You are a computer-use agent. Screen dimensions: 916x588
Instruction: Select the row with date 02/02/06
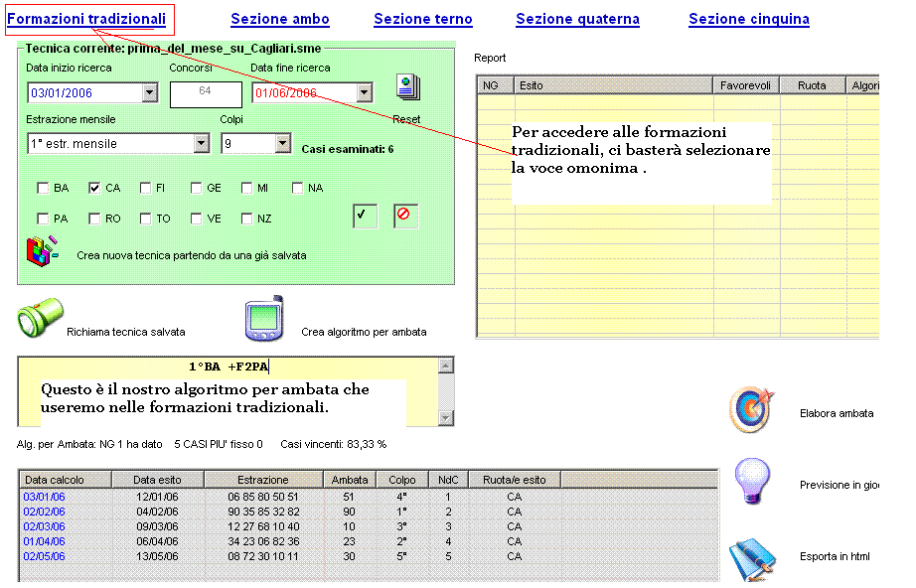[x=368, y=512]
